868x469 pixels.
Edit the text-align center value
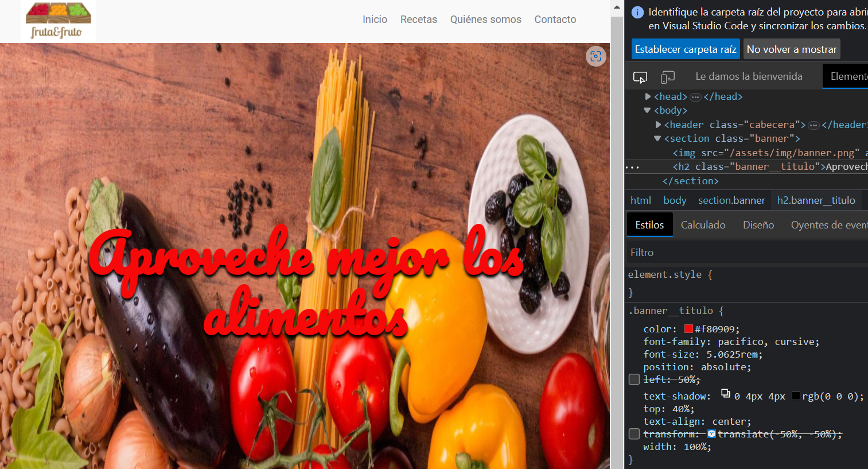729,421
